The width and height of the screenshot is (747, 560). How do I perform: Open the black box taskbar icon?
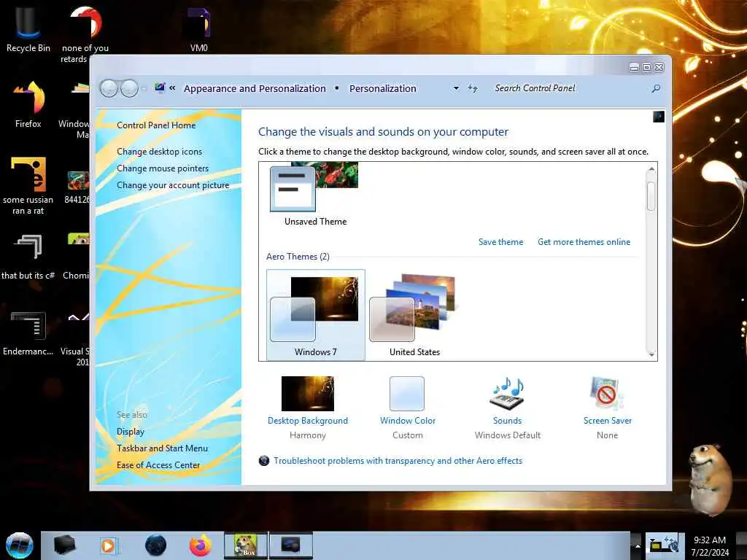tap(65, 545)
